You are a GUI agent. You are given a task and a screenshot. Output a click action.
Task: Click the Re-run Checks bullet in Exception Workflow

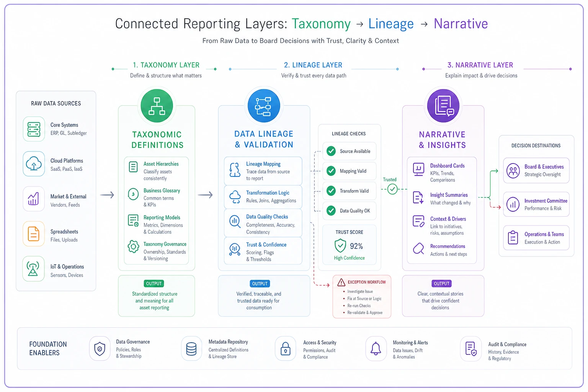[359, 306]
